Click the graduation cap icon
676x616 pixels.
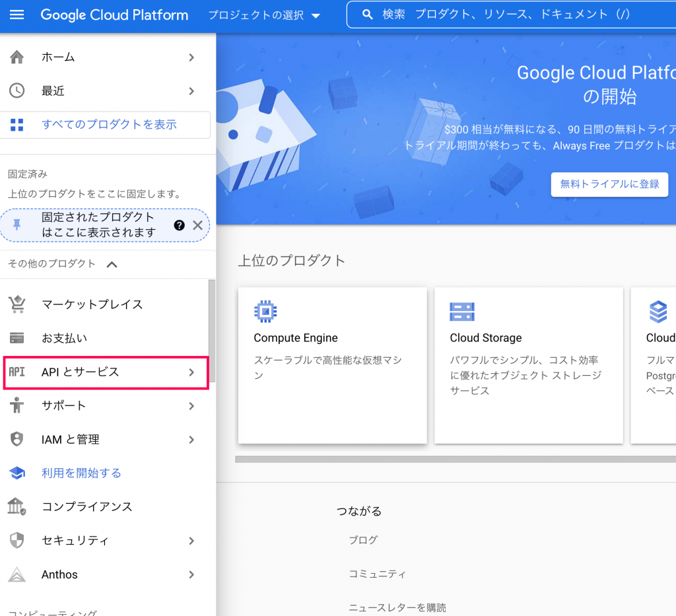(x=17, y=473)
